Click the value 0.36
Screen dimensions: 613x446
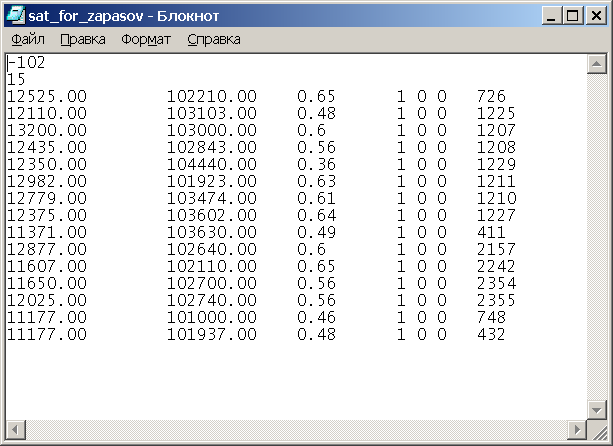316,165
